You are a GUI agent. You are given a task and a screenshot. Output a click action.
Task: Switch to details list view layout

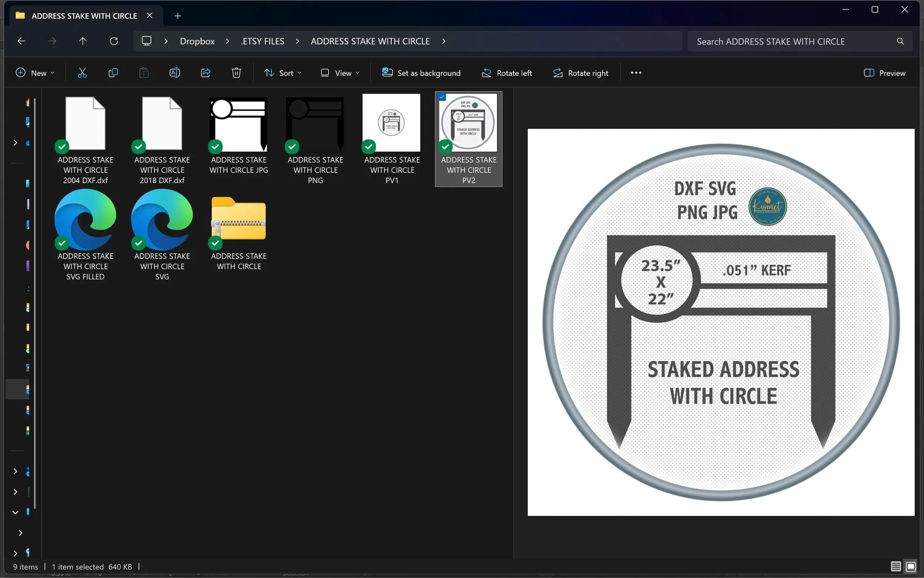click(896, 566)
